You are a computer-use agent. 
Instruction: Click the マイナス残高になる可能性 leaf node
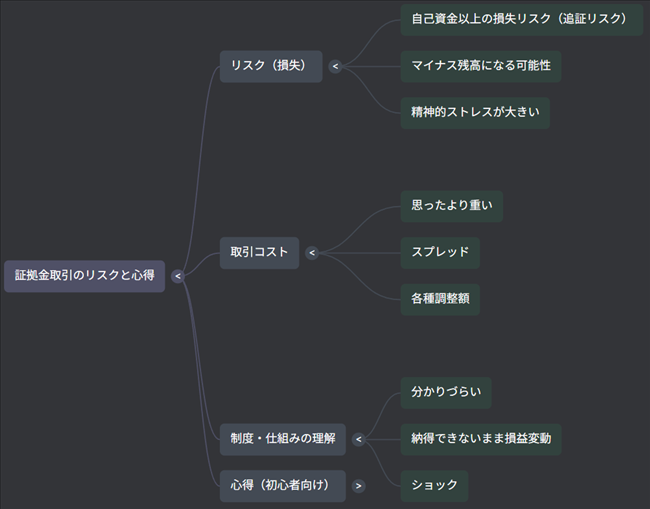coord(480,67)
